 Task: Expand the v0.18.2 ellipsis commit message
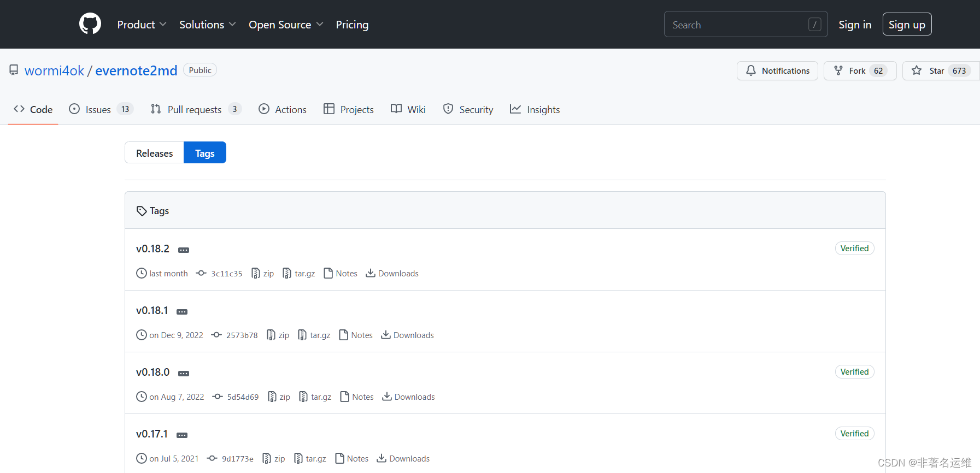(184, 250)
